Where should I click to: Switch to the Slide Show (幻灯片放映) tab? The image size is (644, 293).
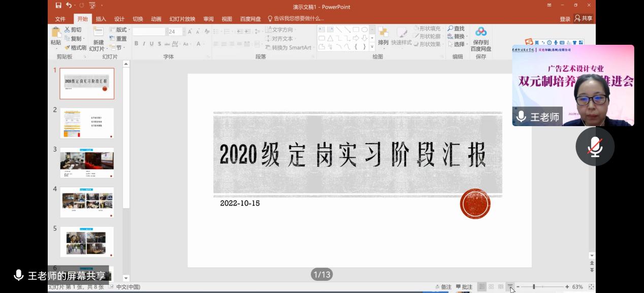[182, 19]
